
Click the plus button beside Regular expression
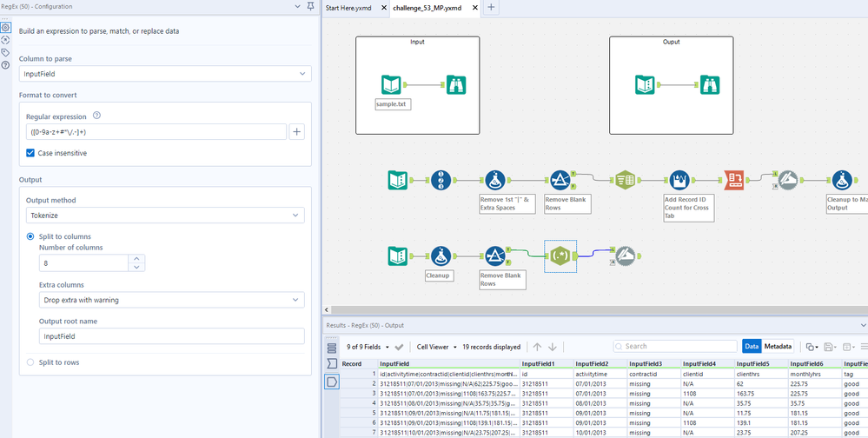coord(297,132)
